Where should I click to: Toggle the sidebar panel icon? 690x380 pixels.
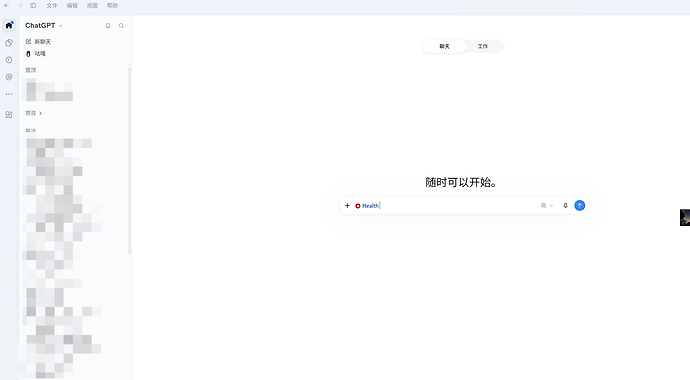point(33,5)
